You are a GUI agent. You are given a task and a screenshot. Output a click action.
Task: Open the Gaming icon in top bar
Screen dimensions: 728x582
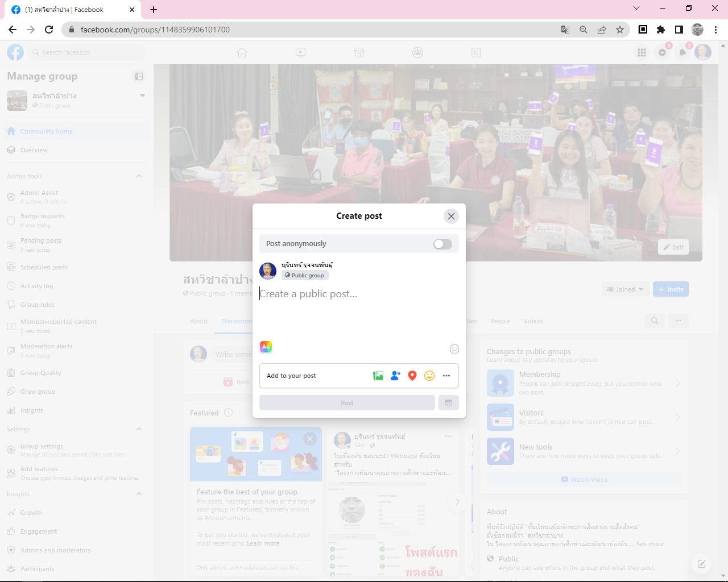[476, 53]
